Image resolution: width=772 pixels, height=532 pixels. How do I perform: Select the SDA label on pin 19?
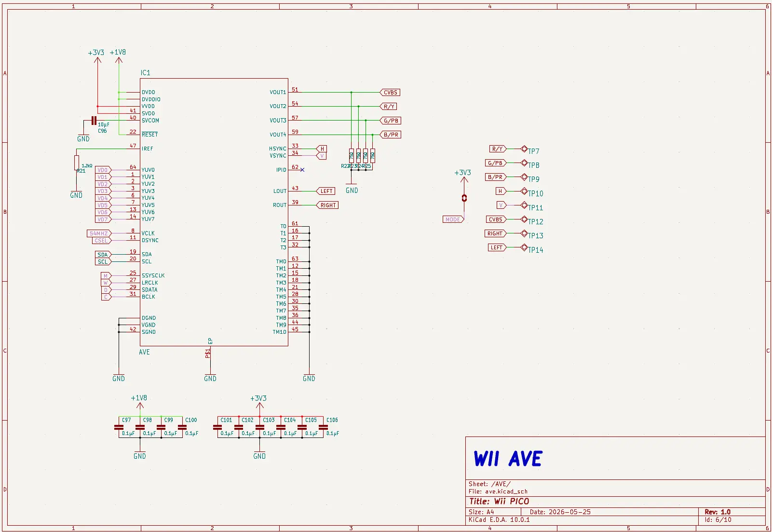point(103,255)
